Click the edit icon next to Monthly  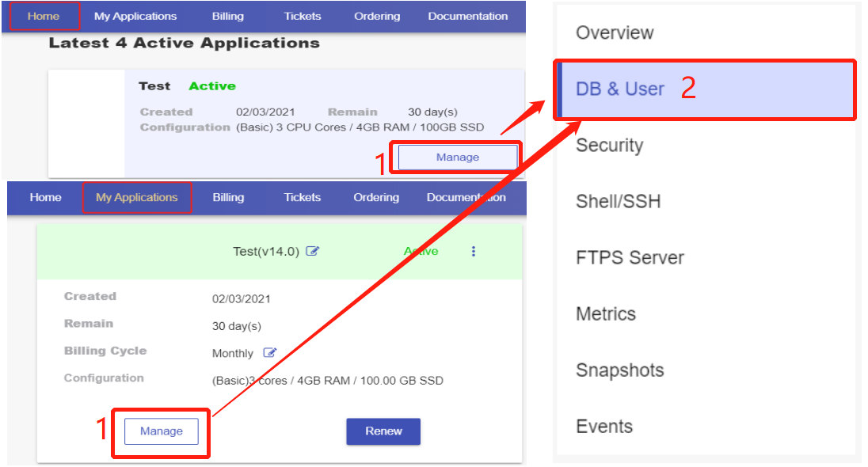(x=270, y=353)
